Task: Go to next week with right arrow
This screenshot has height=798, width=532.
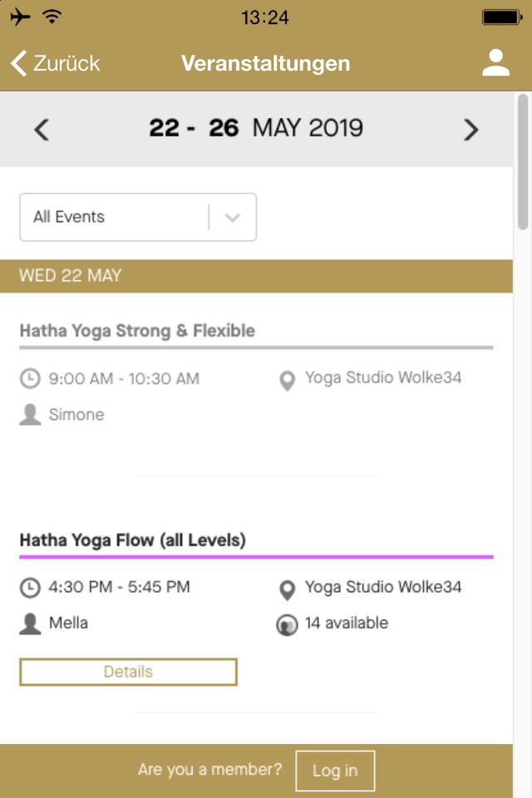Action: [471, 130]
